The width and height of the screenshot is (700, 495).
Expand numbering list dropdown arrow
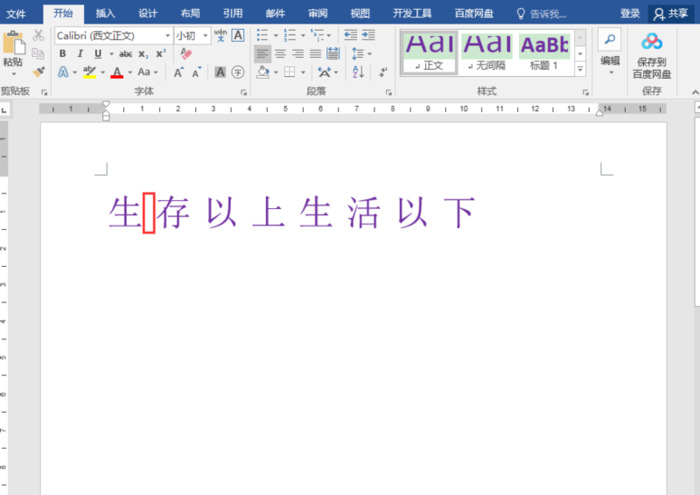click(303, 35)
